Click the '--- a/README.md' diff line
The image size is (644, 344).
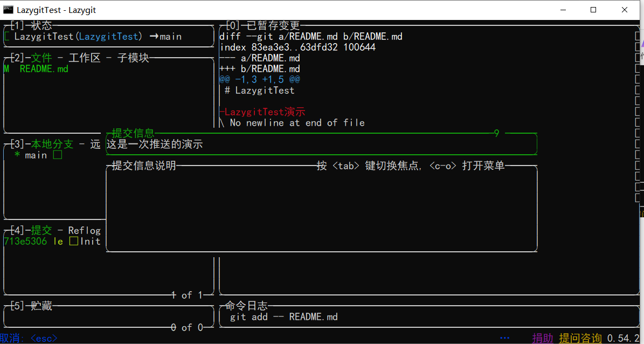click(260, 58)
